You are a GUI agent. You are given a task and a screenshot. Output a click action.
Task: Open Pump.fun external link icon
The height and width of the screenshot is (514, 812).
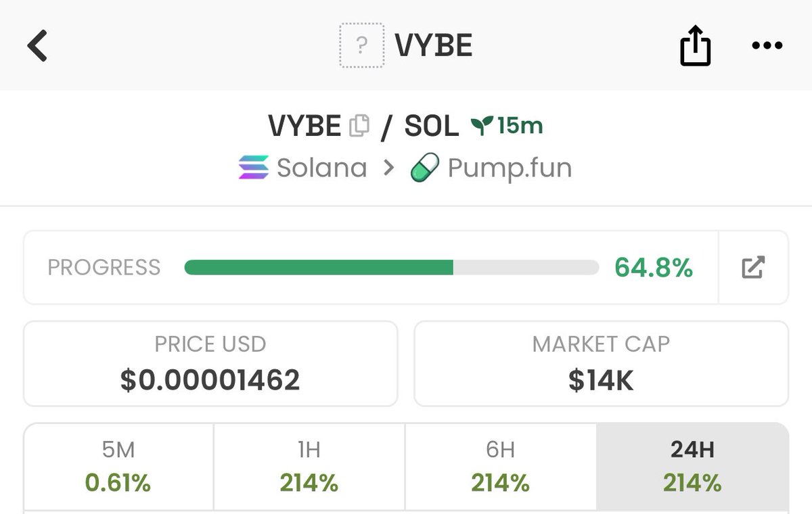point(753,267)
